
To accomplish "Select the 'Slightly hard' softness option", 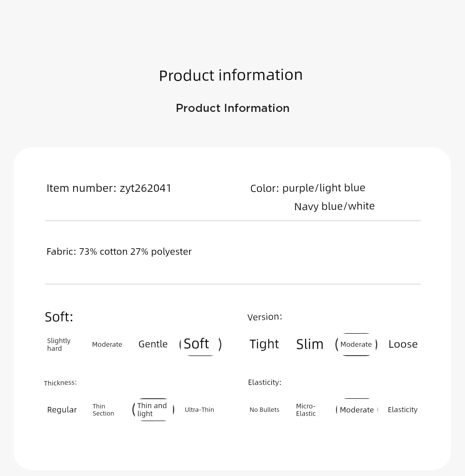I will point(59,345).
